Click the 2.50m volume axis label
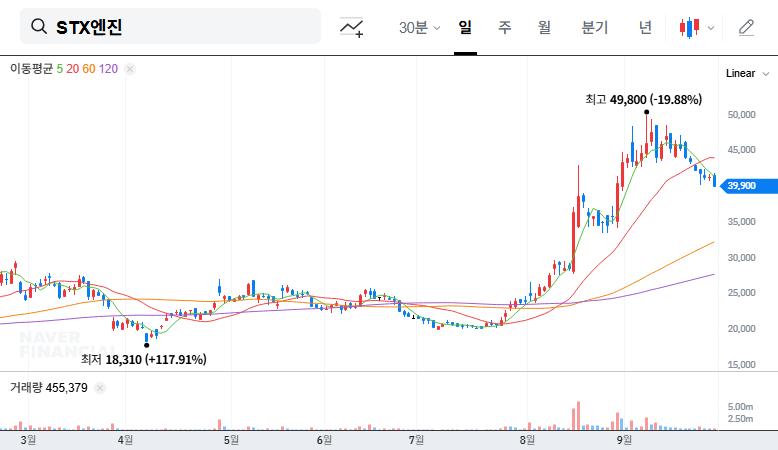Viewport: 778px width, 450px height. click(x=740, y=419)
